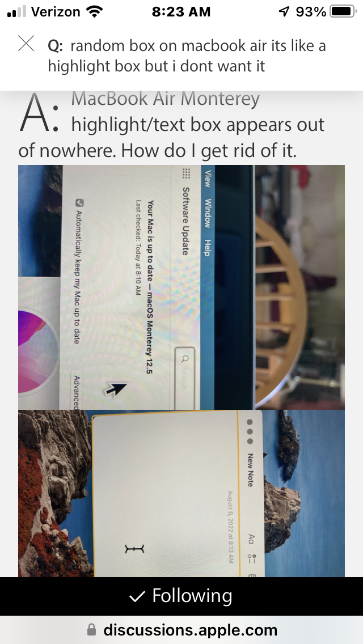Tap the discussions.apple.com address bar
Image resolution: width=363 pixels, height=644 pixels.
pos(181,630)
